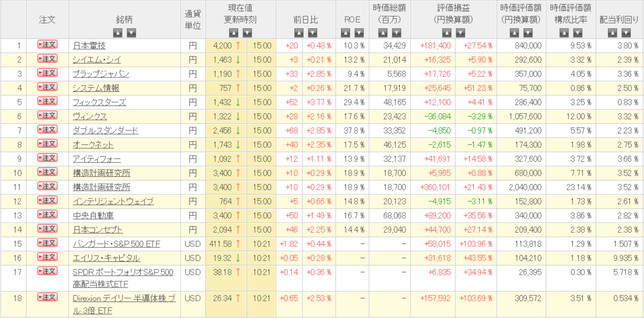Open the 中央自動車 stock link

tap(93, 215)
